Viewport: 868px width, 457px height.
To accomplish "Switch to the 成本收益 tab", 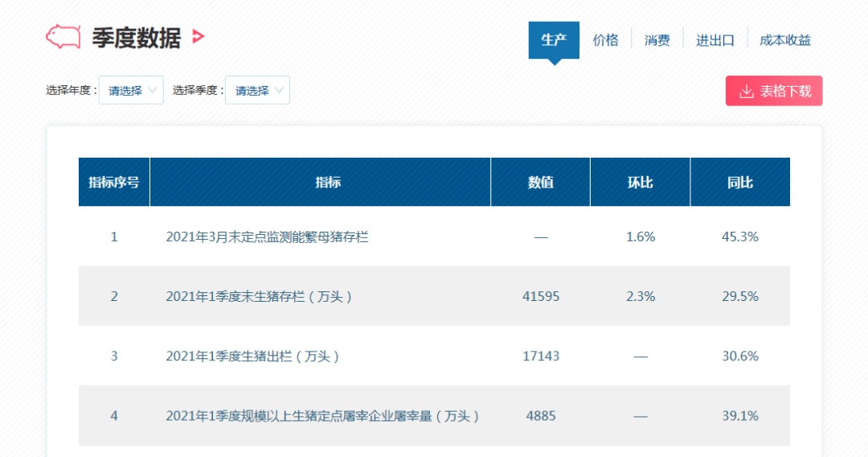I will point(785,40).
